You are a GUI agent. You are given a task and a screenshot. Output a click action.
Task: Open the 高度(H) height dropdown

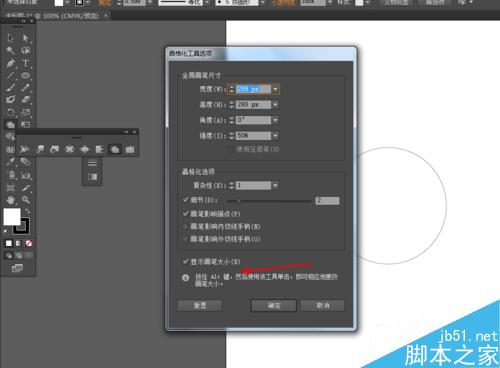(x=275, y=104)
